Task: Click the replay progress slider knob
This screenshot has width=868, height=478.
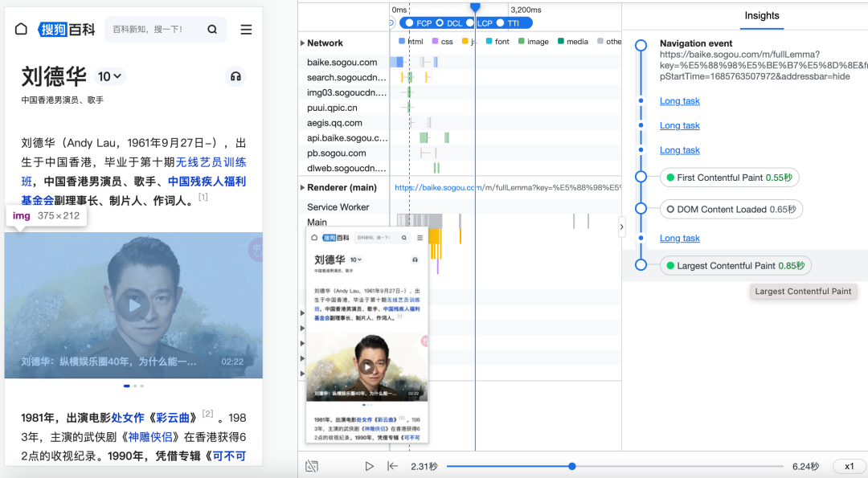Action: [572, 467]
